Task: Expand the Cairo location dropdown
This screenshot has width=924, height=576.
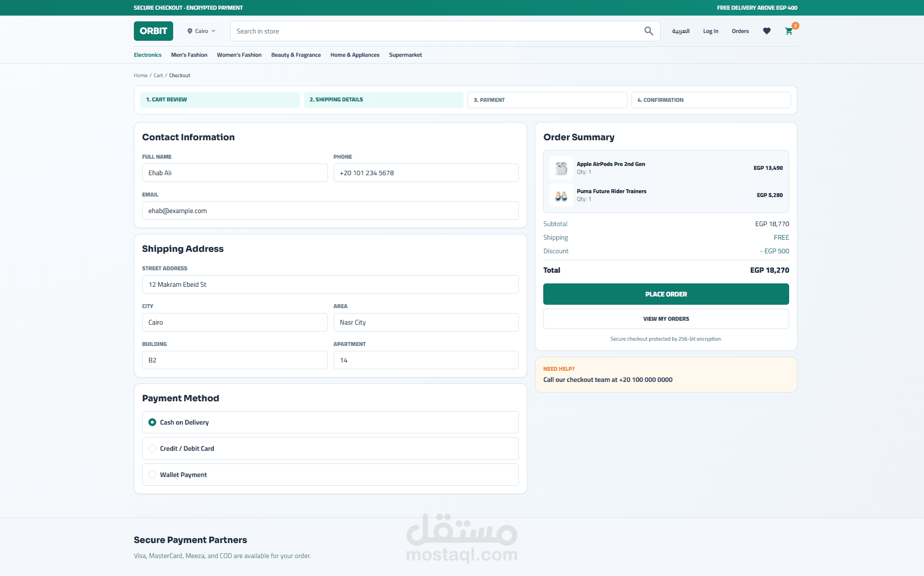Action: 201,31
